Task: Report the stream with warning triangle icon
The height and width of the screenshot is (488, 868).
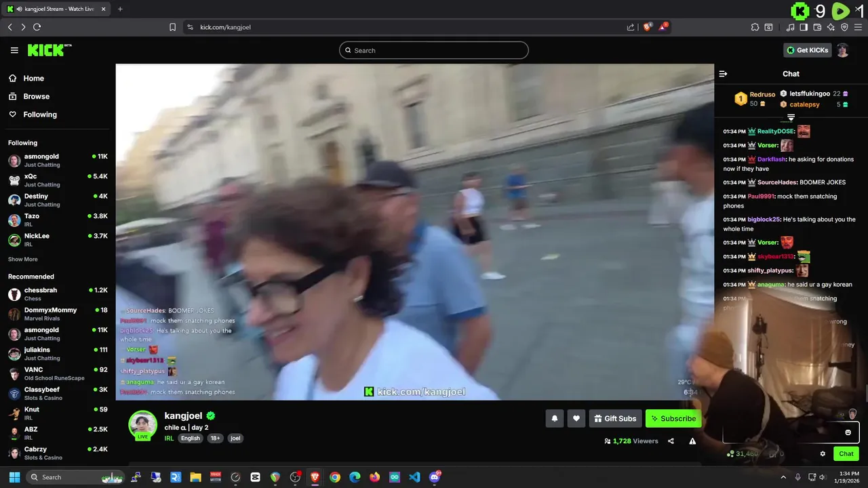Action: 692,441
